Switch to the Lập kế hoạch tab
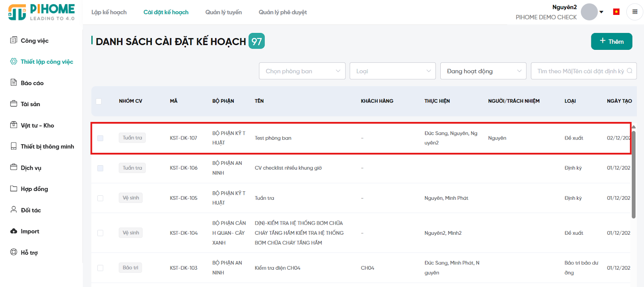Screen dimensions: 644x287 pos(109,12)
